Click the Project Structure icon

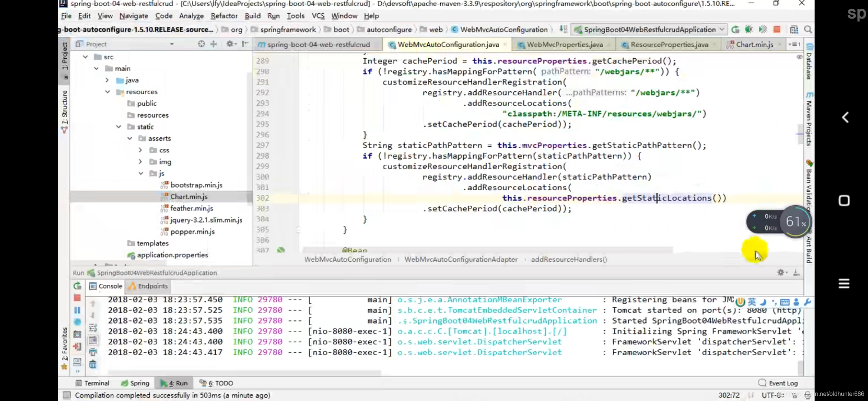tap(794, 29)
